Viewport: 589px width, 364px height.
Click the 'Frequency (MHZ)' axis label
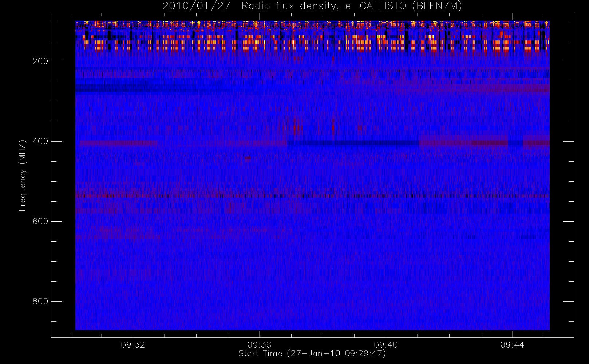pyautogui.click(x=23, y=175)
